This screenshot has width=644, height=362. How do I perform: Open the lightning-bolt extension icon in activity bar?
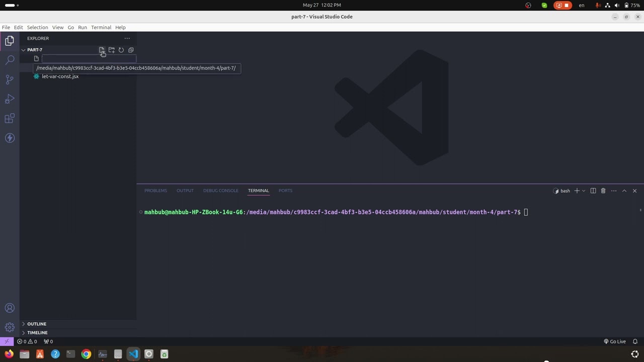click(x=10, y=138)
